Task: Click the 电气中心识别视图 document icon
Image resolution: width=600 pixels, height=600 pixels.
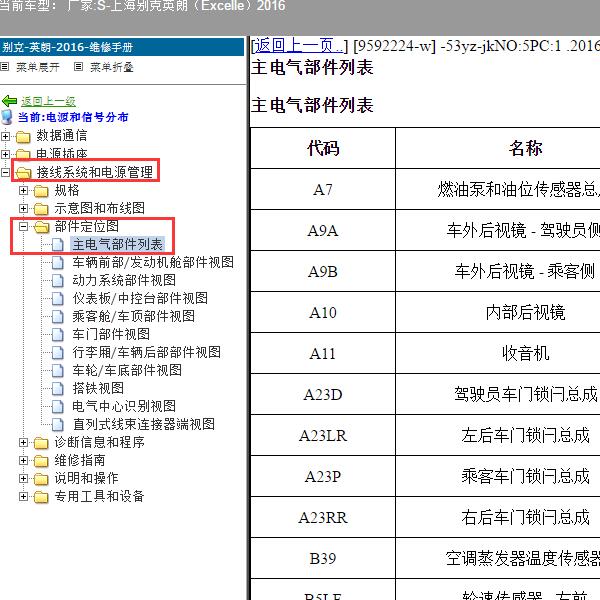Action: 58,407
